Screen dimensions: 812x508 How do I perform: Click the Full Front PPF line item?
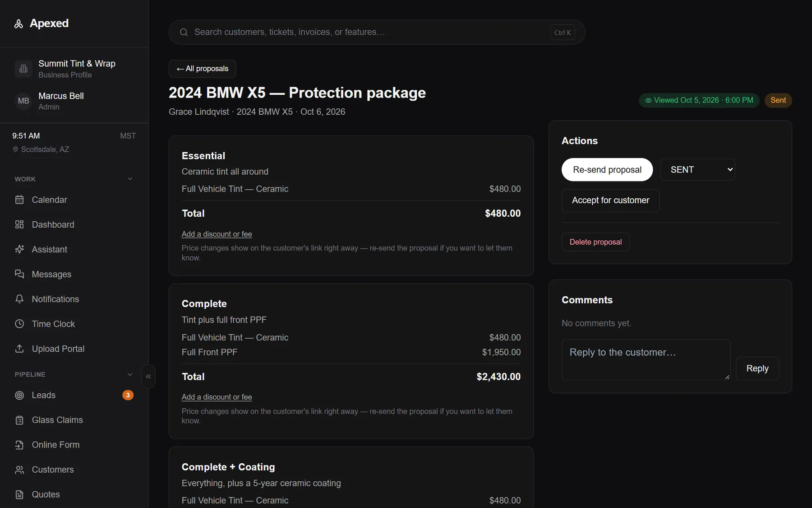pos(351,352)
